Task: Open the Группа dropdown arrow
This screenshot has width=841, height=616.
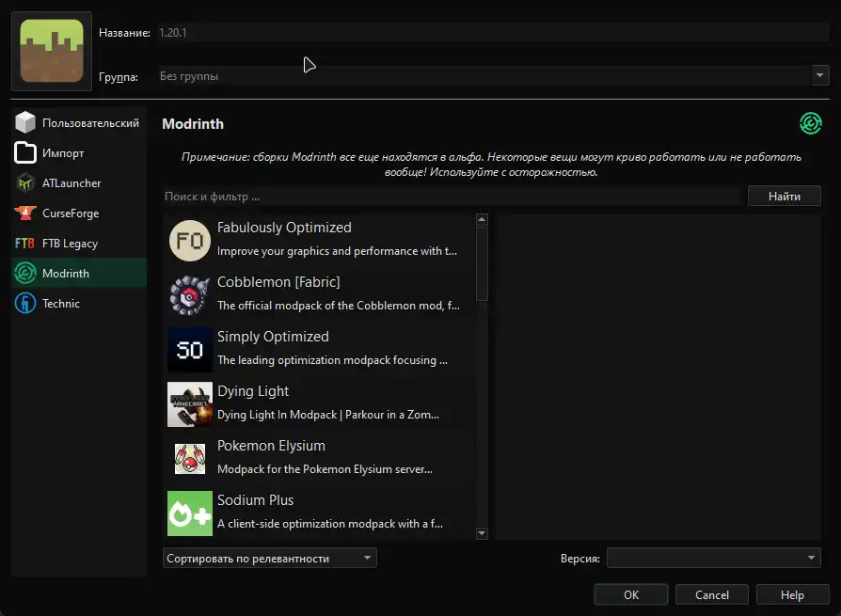Action: 819,75
